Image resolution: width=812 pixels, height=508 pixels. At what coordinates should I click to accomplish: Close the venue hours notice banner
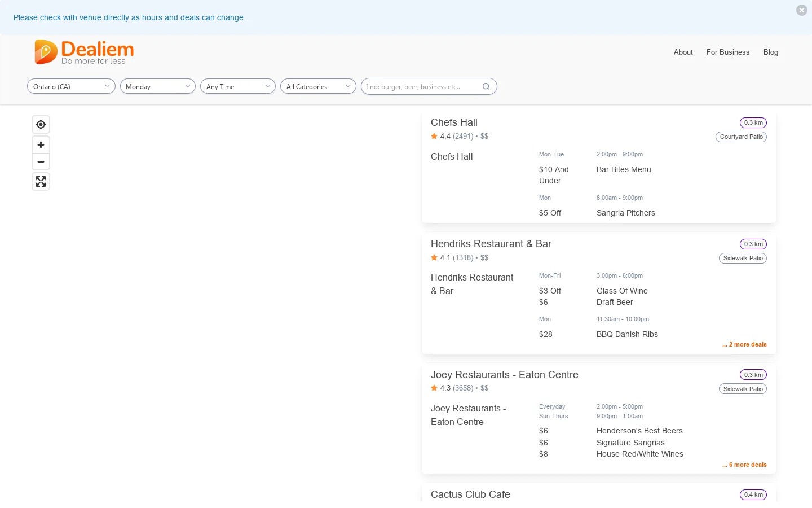pyautogui.click(x=801, y=10)
